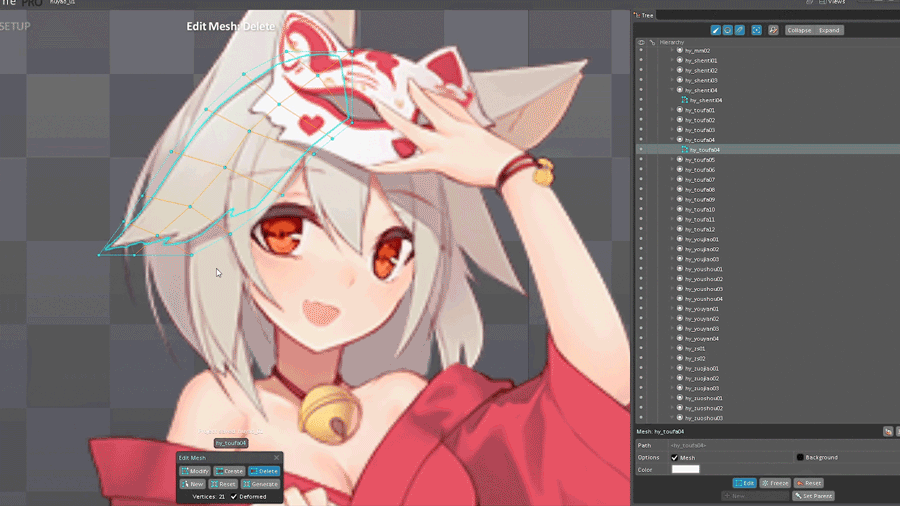The width and height of the screenshot is (900, 506).
Task: Expand the hy_youyan01 slot node
Action: click(672, 309)
